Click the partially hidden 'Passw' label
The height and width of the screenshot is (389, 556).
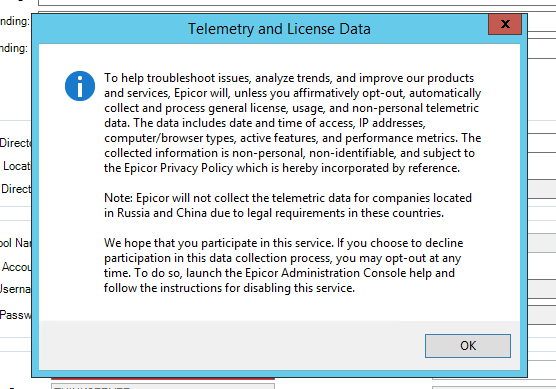16,315
